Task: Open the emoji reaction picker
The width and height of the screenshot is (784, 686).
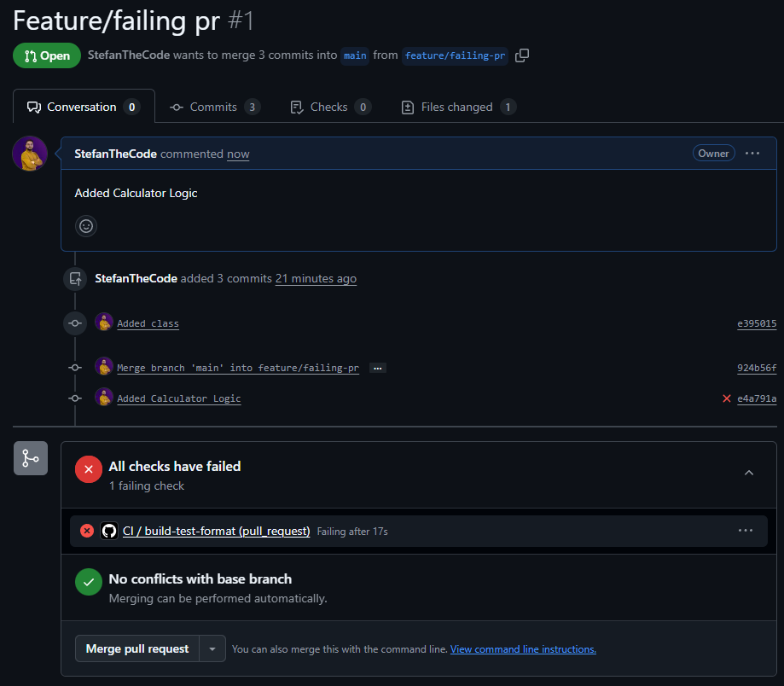Action: (x=85, y=225)
